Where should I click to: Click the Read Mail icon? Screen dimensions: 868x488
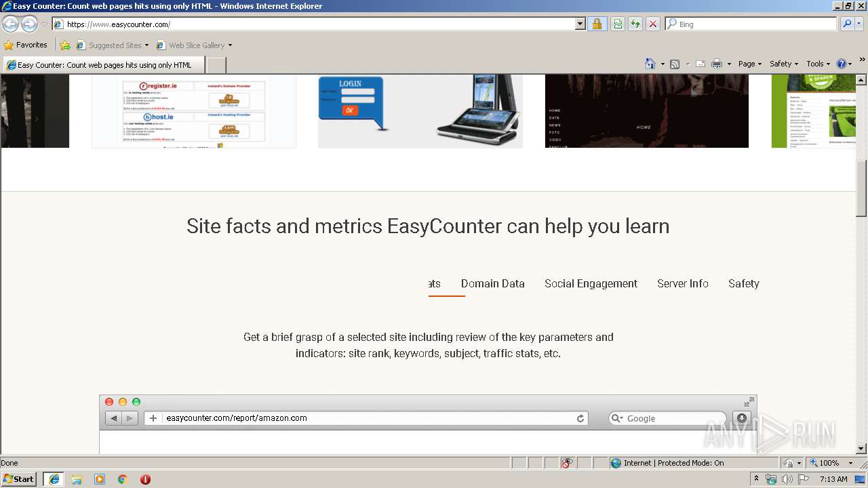pyautogui.click(x=701, y=64)
